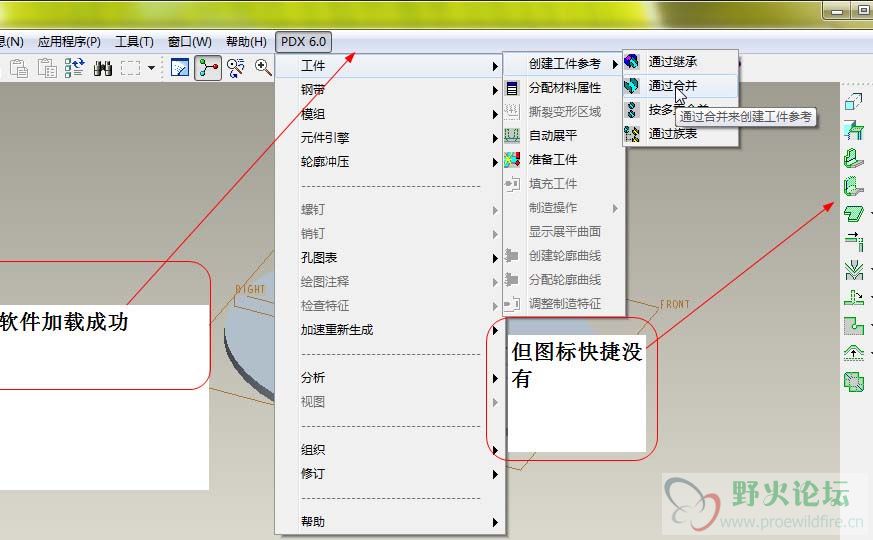This screenshot has height=540, width=873.
Task: Expand the 孔图表 submenu
Action: [390, 258]
